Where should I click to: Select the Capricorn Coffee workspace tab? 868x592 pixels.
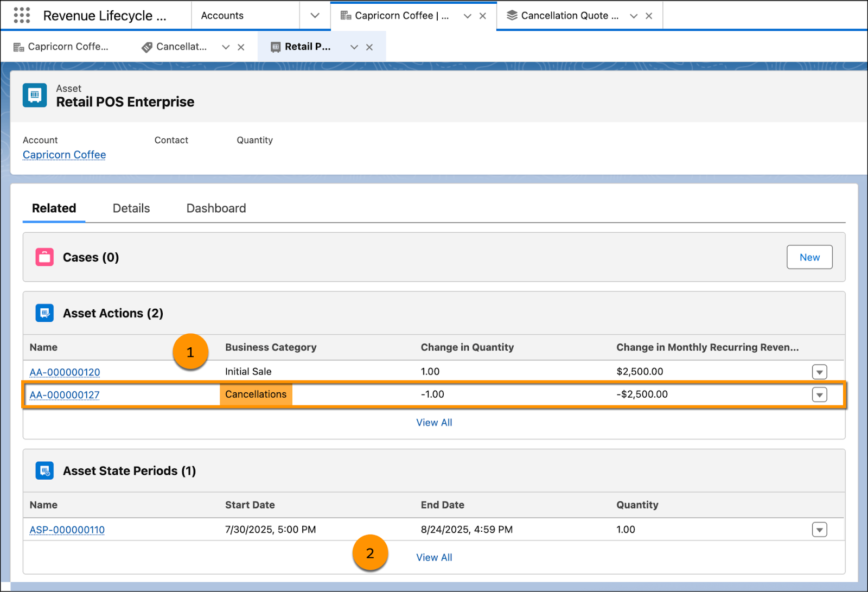[401, 16]
